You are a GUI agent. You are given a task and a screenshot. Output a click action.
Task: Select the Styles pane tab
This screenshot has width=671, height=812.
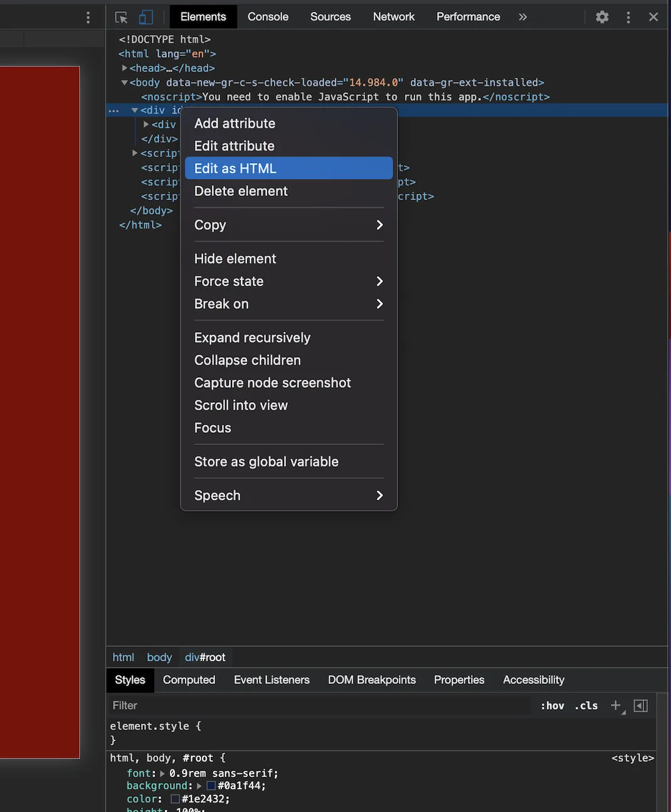coord(130,680)
